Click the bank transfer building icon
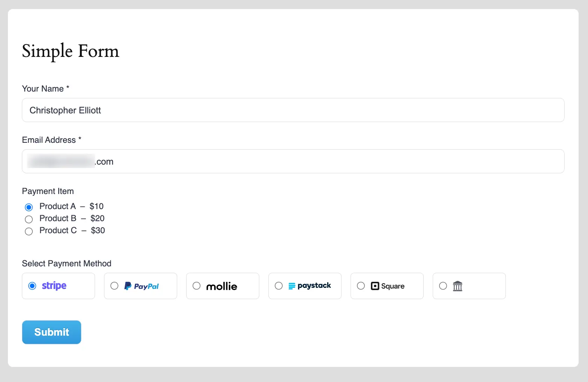The height and width of the screenshot is (382, 588). coord(458,286)
